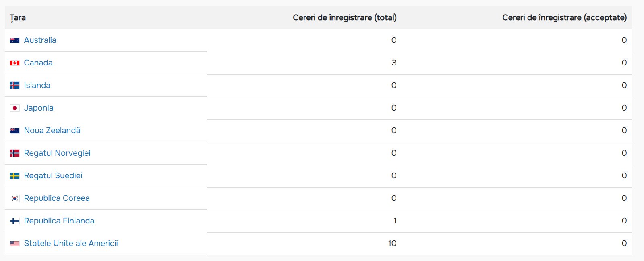Open the Australia country link
Viewport: 644px width, 261px height.
tap(40, 40)
